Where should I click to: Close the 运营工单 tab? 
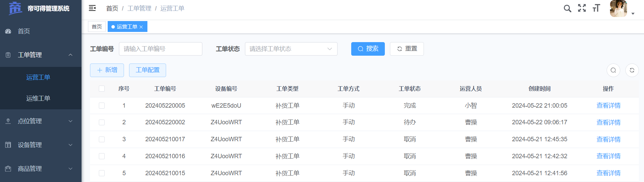coord(141,27)
